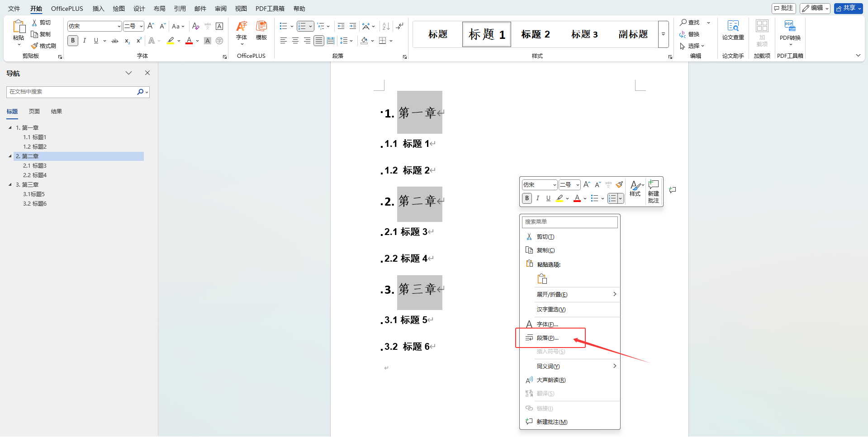Viewport: 868px width, 437px height.
Task: Click the Increase indent icon
Action: click(353, 26)
